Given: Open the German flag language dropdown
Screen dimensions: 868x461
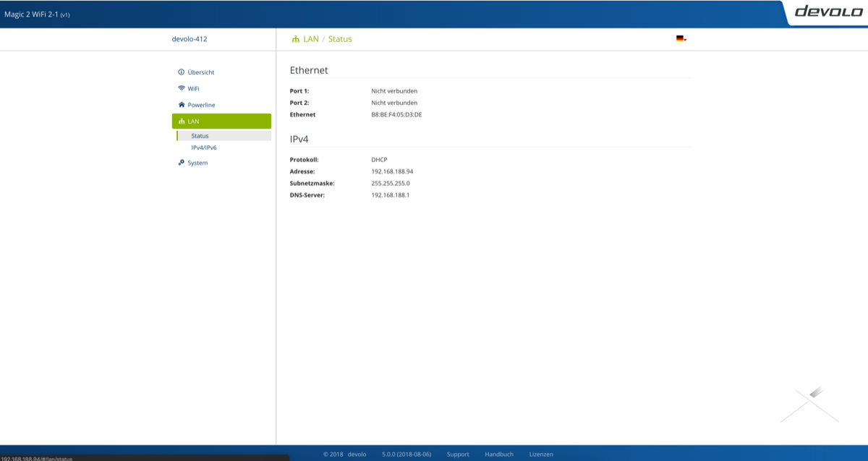Looking at the screenshot, I should 681,39.
